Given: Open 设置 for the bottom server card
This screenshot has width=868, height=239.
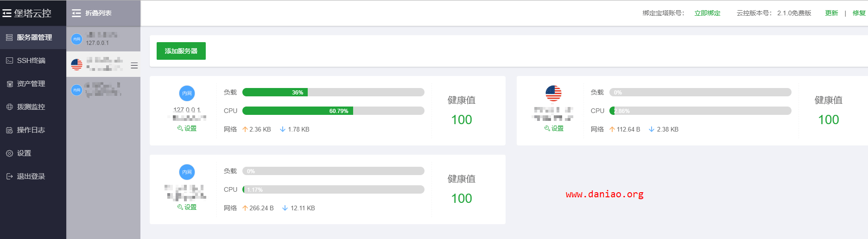Looking at the screenshot, I should coord(187,207).
